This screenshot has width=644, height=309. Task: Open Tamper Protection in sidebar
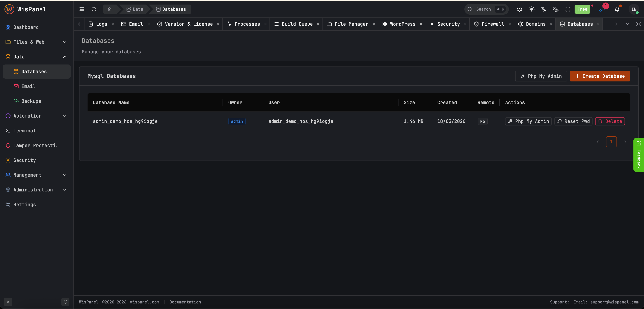(37, 145)
